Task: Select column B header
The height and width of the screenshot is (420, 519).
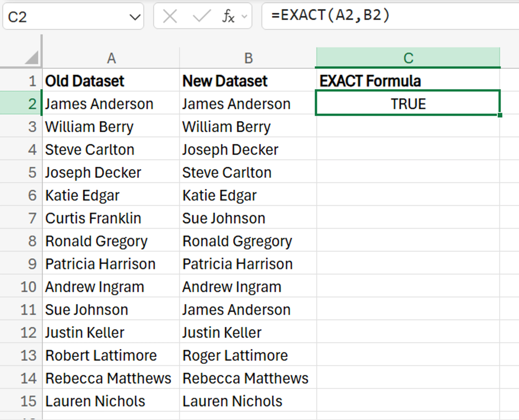Action: pyautogui.click(x=248, y=58)
